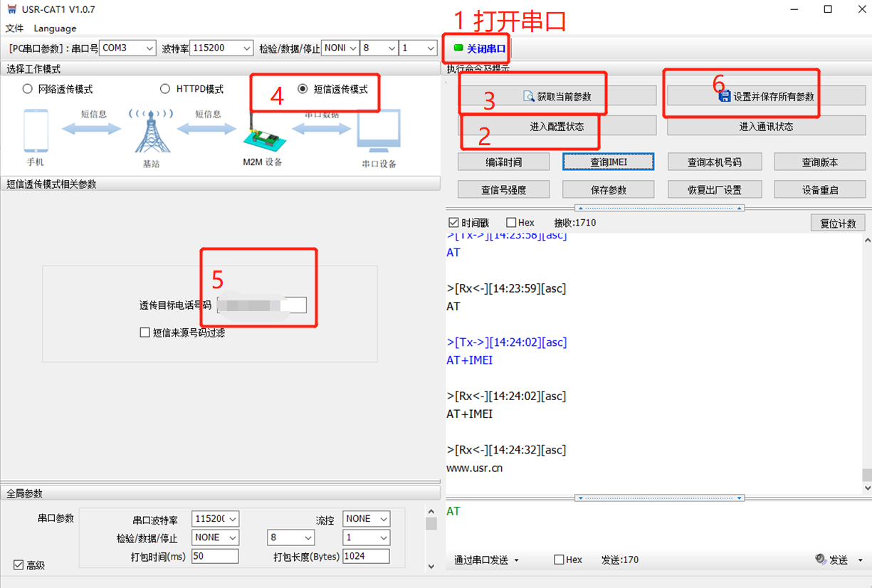The image size is (872, 588).
Task: Click the green serial port status icon
Action: (458, 48)
